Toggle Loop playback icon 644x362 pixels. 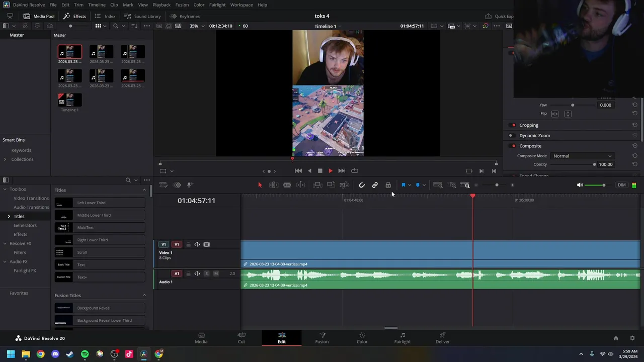pos(355,171)
